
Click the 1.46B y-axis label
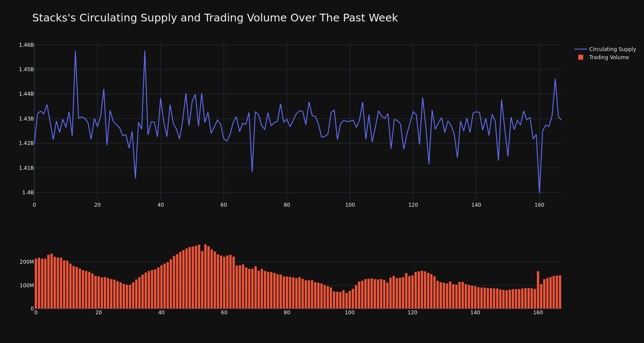point(26,45)
